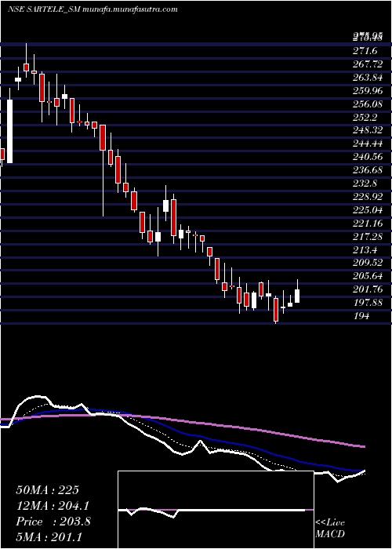Click the 256.08 price axis label
Image resolution: width=392 pixels, height=549 pixels.
(x=368, y=104)
